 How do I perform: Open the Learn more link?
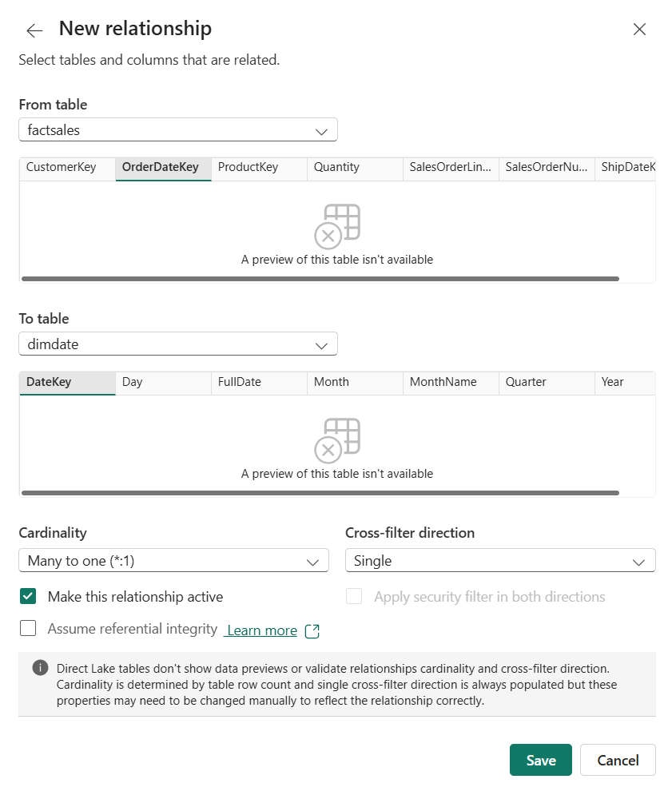pos(262,630)
